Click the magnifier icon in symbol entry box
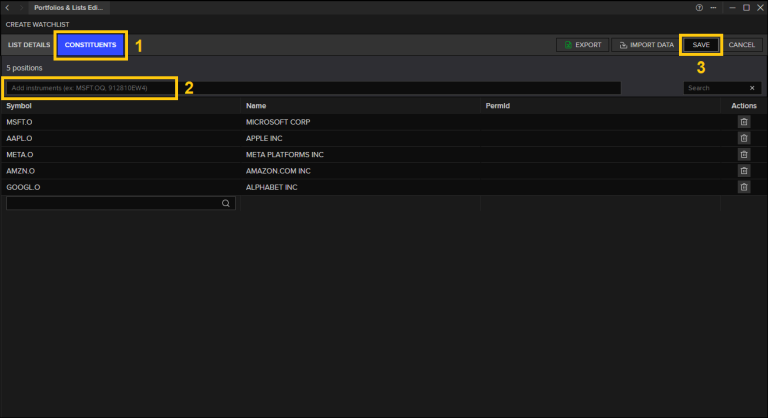 [226, 203]
